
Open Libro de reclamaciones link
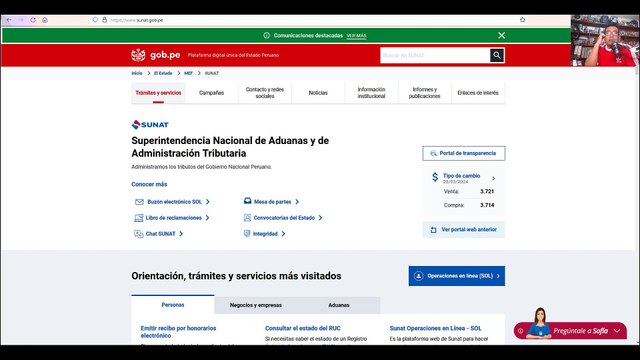[x=173, y=218]
